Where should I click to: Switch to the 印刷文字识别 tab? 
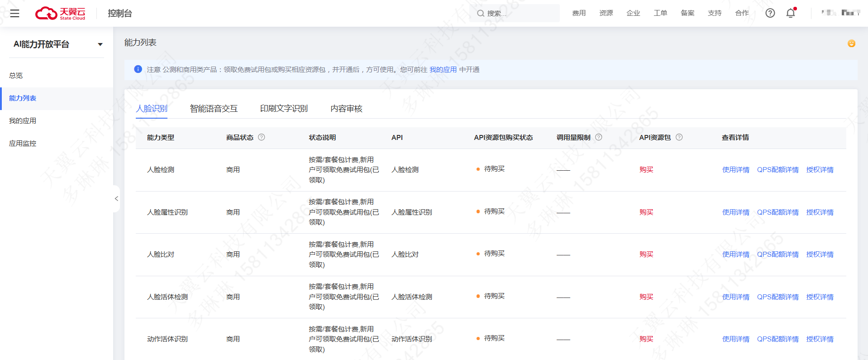point(284,109)
